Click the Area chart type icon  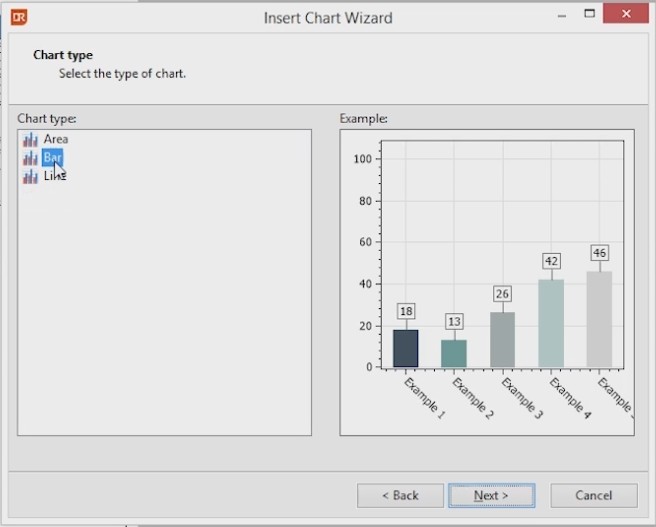pyautogui.click(x=30, y=140)
